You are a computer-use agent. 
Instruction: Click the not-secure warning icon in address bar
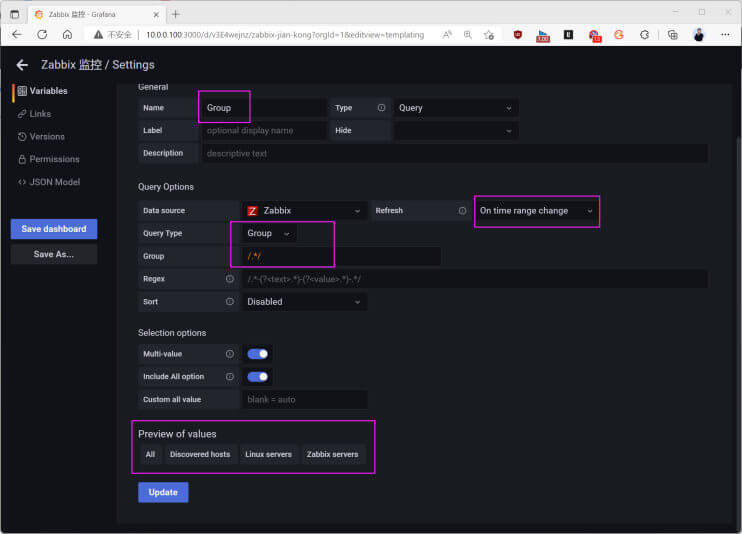[x=98, y=35]
